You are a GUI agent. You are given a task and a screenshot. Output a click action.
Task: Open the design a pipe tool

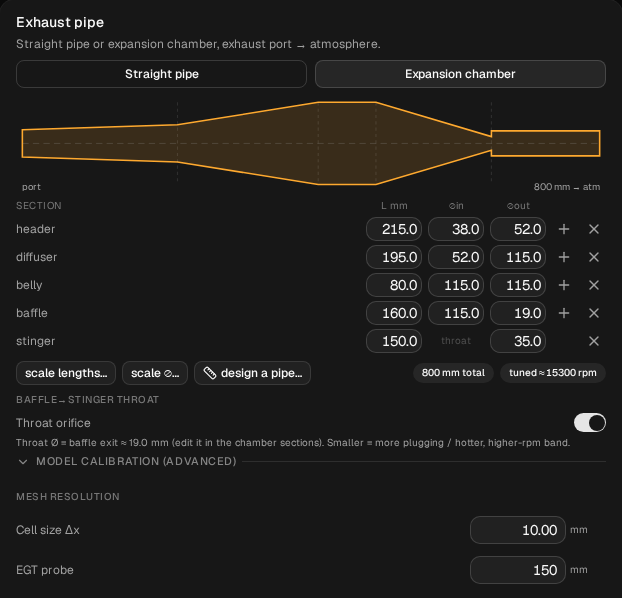252,373
